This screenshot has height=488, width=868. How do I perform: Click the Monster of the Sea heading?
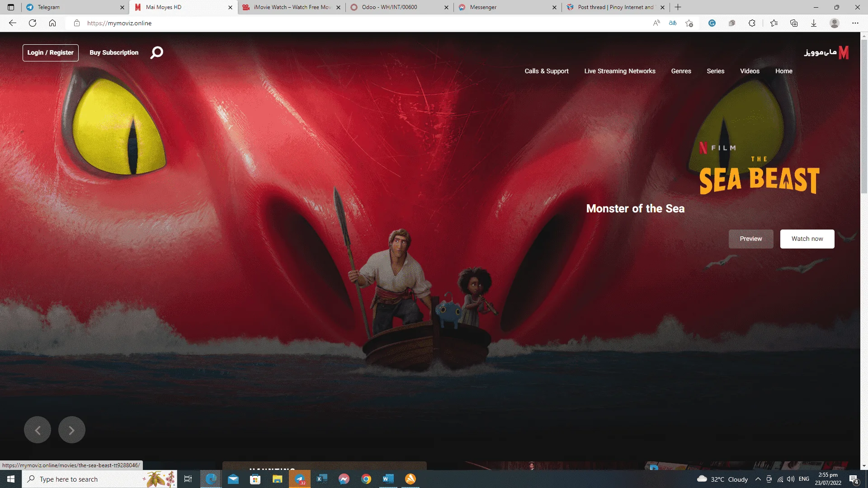(x=635, y=208)
